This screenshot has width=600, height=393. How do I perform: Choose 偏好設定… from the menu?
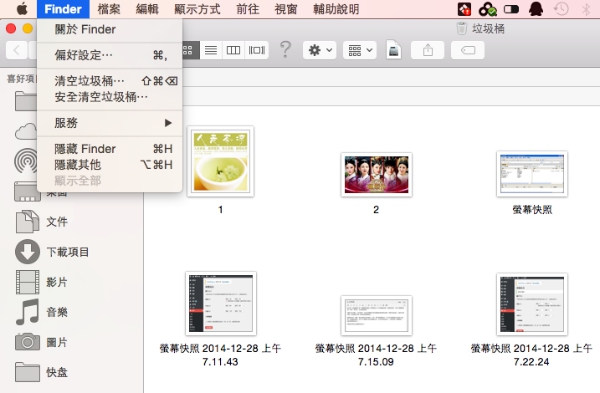[109, 55]
